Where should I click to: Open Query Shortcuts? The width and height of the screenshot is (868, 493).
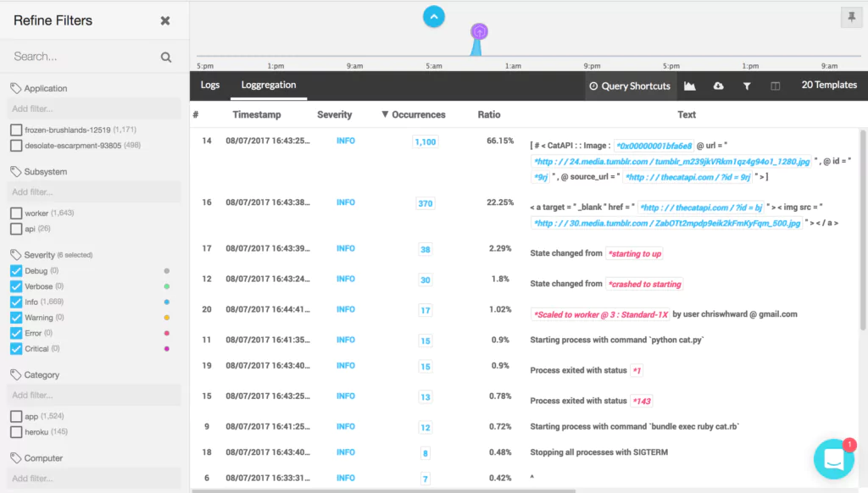coord(630,86)
